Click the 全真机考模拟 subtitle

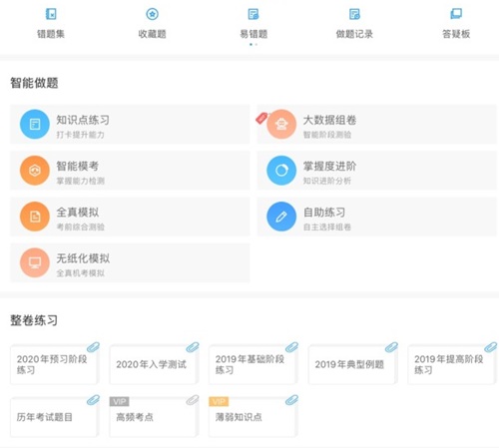point(80,273)
